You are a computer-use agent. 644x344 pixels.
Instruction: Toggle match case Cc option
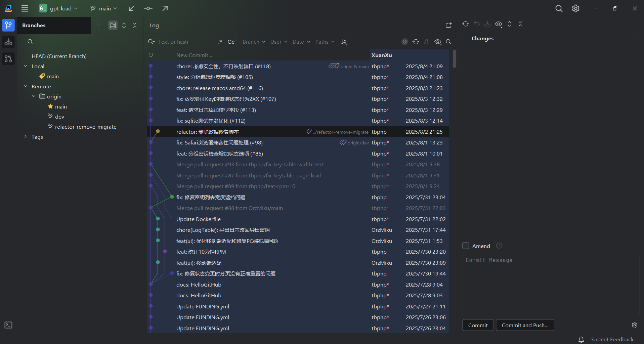tap(231, 42)
